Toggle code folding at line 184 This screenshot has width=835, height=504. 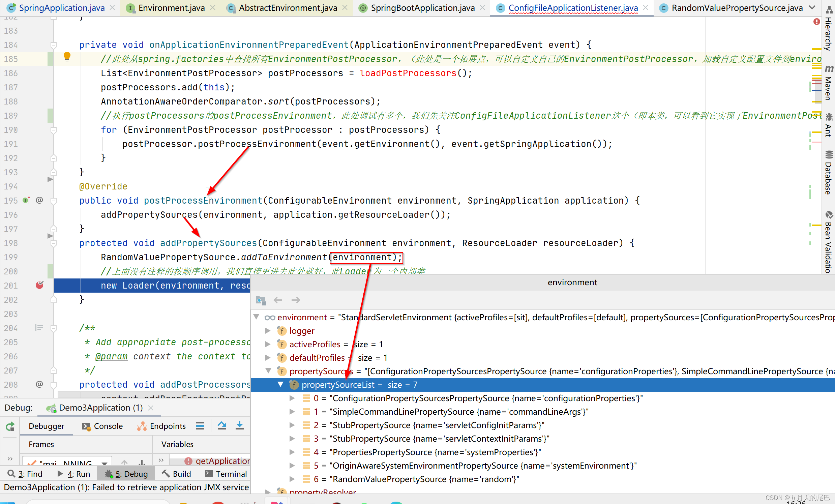54,45
